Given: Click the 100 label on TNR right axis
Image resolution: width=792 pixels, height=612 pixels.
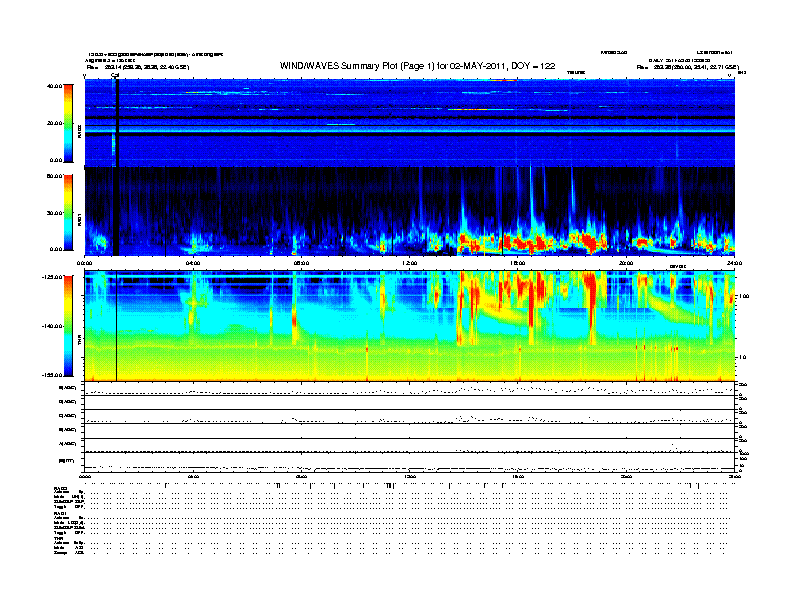Looking at the screenshot, I should pyautogui.click(x=744, y=296).
